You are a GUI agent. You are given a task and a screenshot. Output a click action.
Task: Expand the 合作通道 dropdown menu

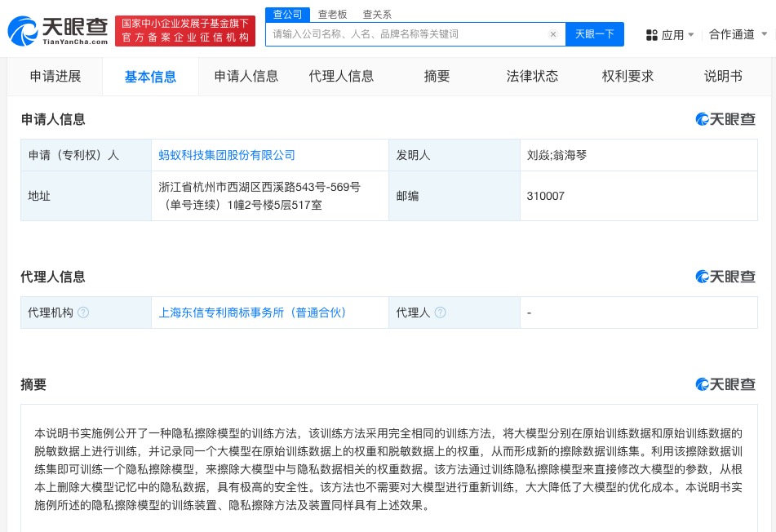[x=764, y=34]
